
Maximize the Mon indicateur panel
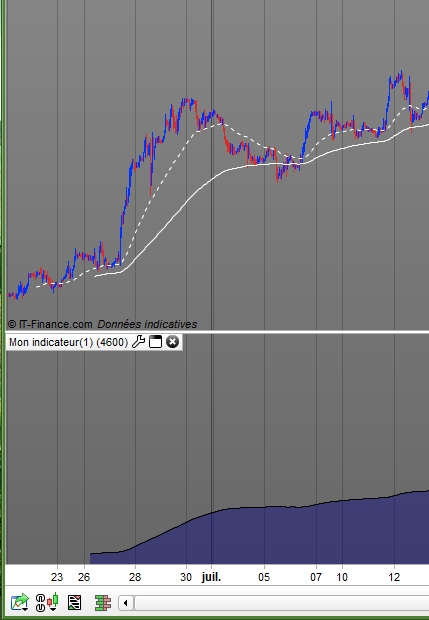tap(155, 342)
